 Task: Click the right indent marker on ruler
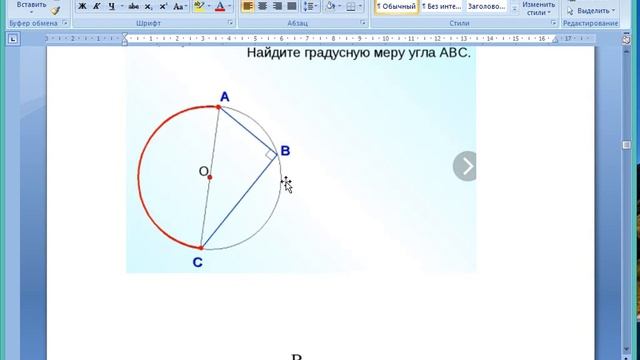pyautogui.click(x=555, y=40)
